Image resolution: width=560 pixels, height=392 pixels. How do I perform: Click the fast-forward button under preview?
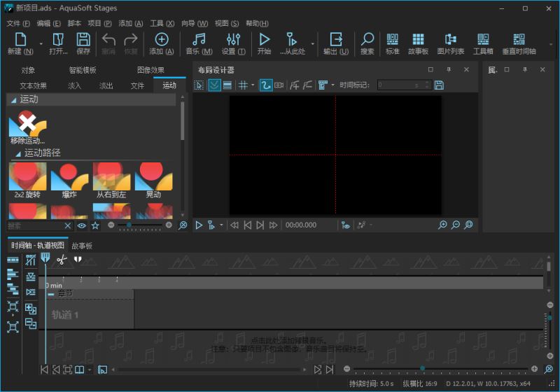pyautogui.click(x=273, y=225)
